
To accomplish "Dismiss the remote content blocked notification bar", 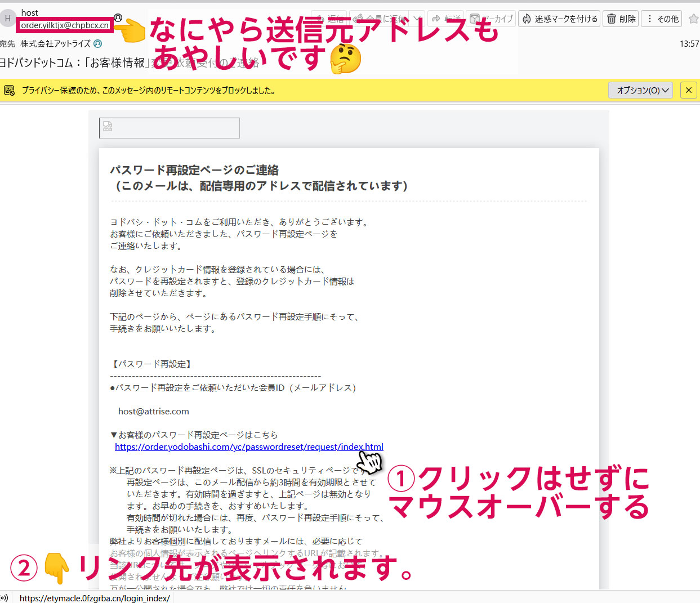I will pyautogui.click(x=688, y=90).
